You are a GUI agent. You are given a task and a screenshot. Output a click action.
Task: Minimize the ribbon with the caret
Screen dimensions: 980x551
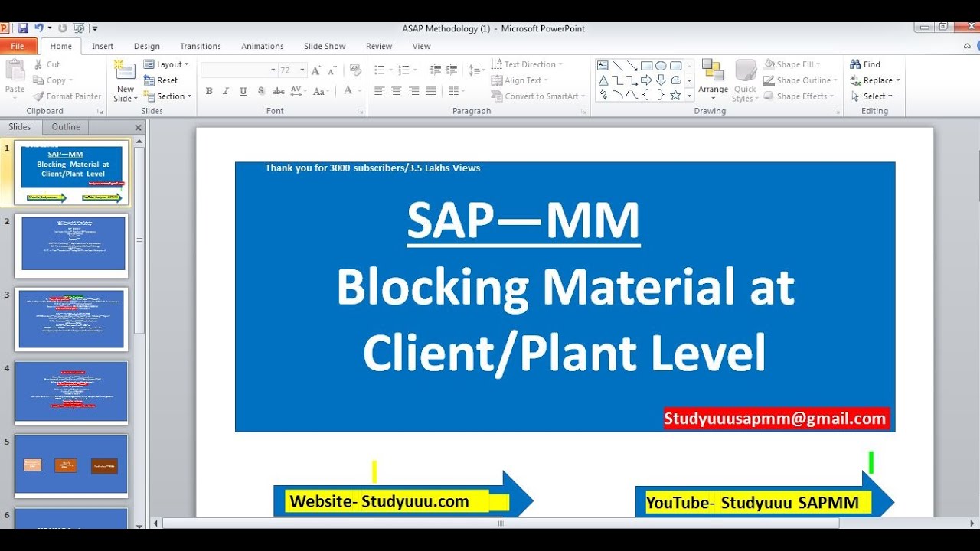[x=968, y=46]
